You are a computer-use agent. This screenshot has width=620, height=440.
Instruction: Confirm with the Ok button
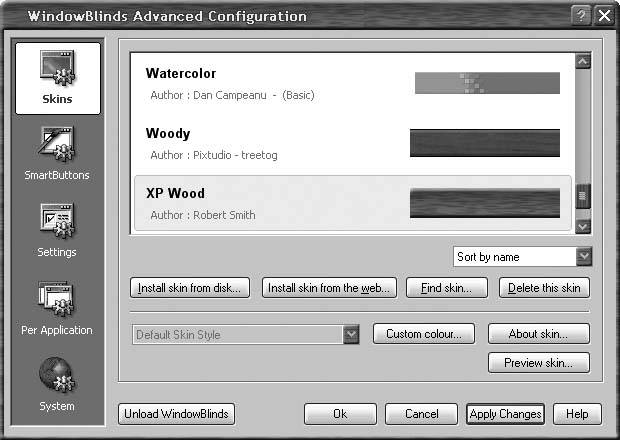click(340, 414)
